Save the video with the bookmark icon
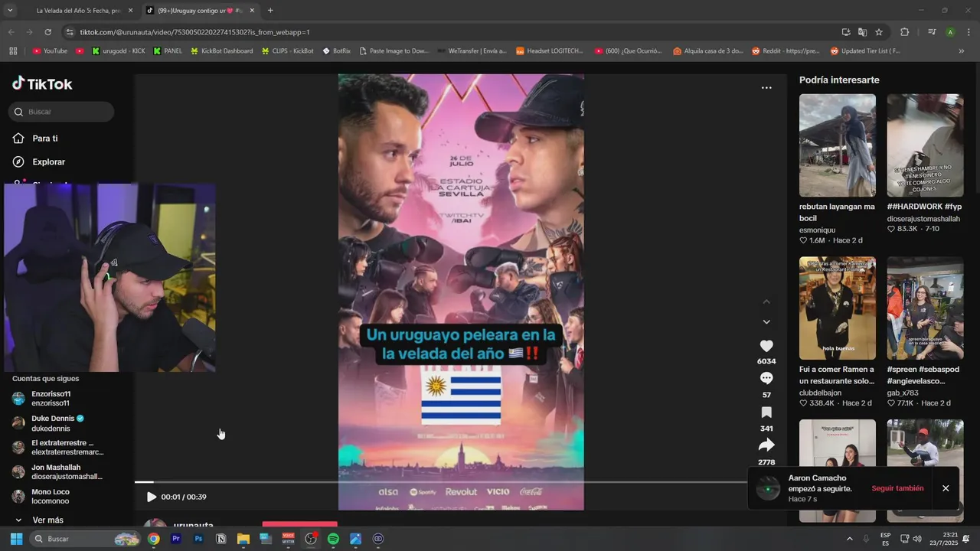The image size is (980, 551). coord(766,412)
